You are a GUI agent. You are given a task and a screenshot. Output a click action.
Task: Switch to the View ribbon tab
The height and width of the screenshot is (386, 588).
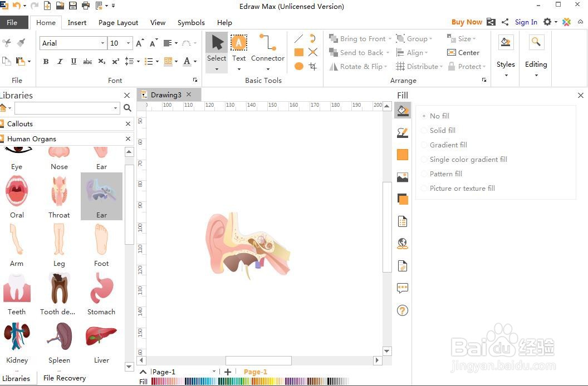point(158,22)
